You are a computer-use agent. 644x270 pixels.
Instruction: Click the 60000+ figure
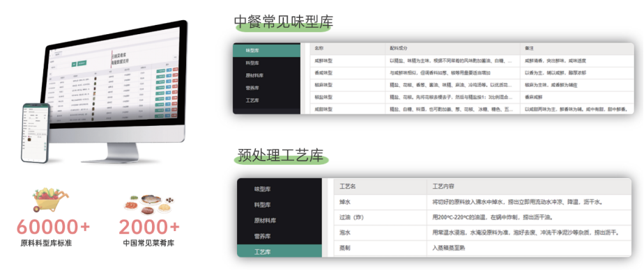(53, 226)
